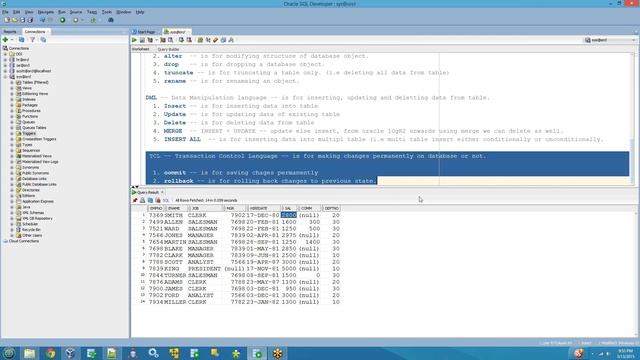
Task: Open the File menu
Action: click(x=5, y=12)
